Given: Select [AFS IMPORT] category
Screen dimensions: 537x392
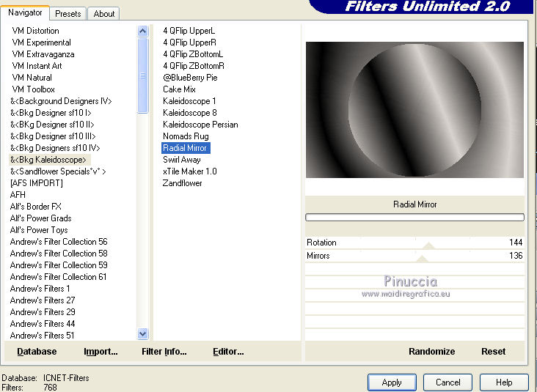Looking at the screenshot, I should pos(36,183).
